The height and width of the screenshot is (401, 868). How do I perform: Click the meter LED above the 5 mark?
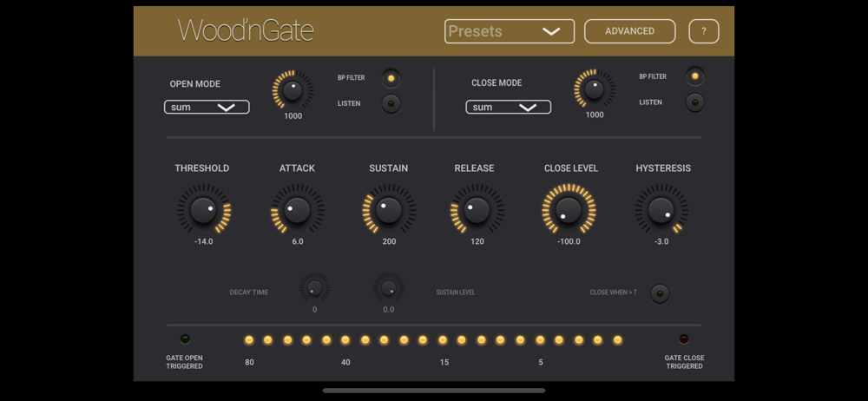tap(540, 340)
